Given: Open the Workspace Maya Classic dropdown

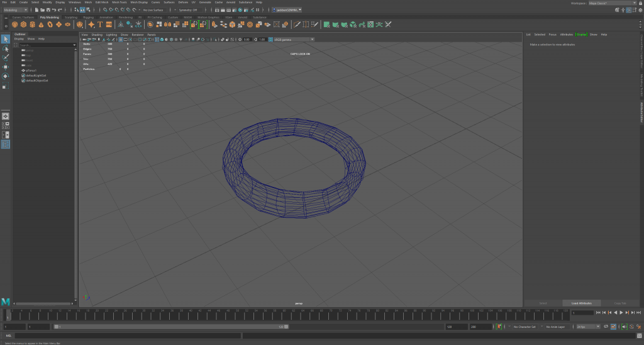Looking at the screenshot, I should (613, 3).
